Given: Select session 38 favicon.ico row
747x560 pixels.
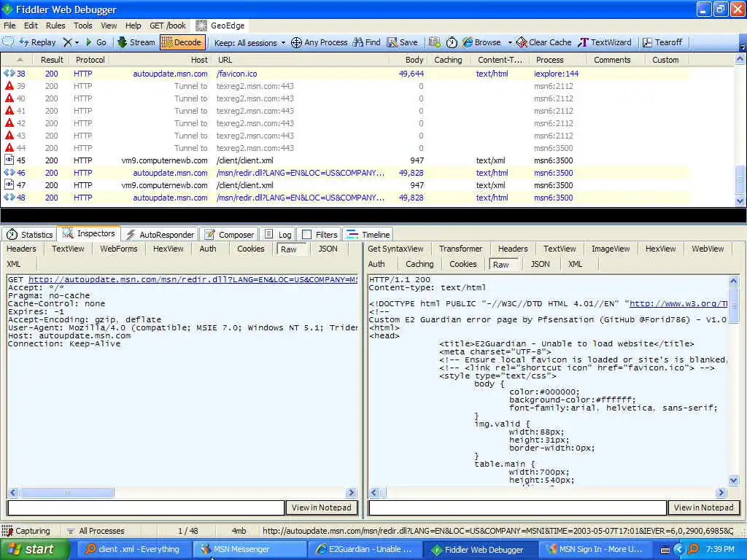Looking at the screenshot, I should (x=344, y=74).
